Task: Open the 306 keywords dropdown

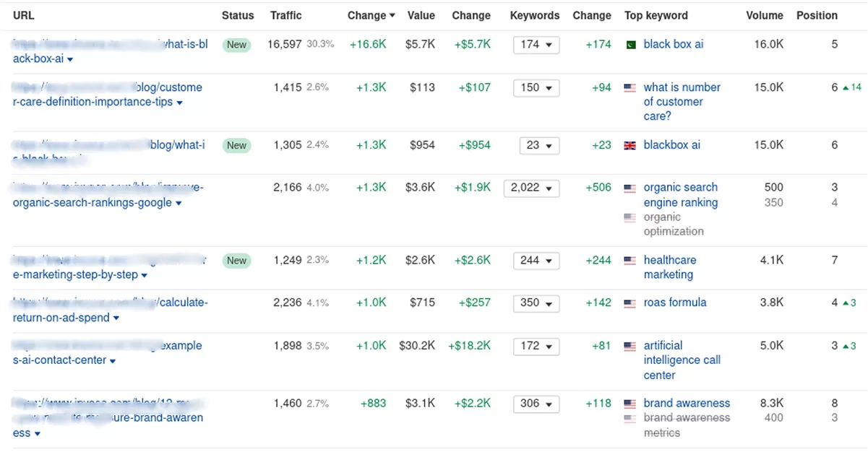Action: coord(536,404)
